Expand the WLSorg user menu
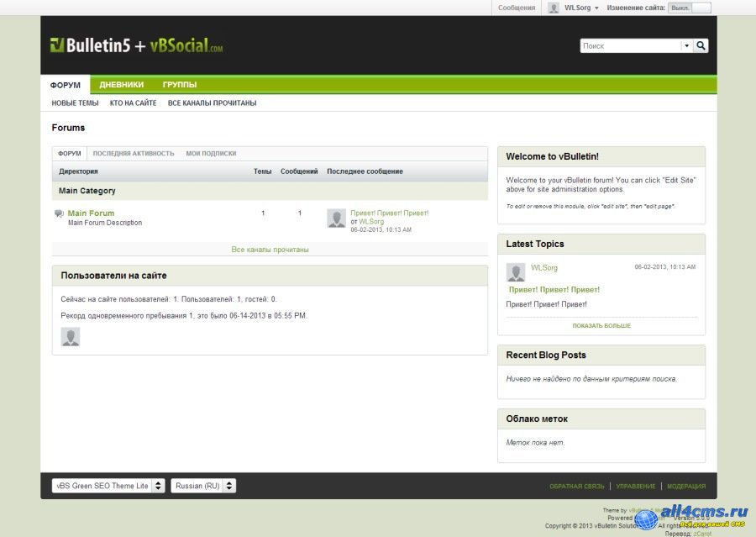This screenshot has width=756, height=537. (581, 8)
